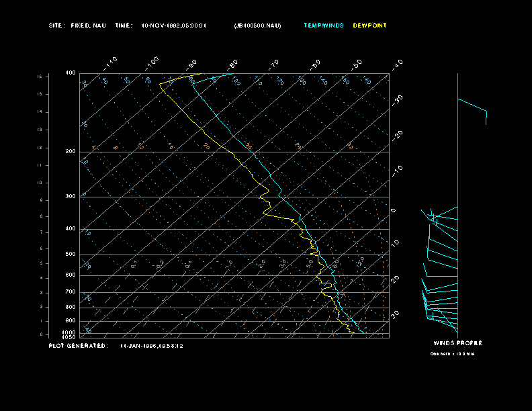Click the cyan TEMP/WINDS legend label

323,26
